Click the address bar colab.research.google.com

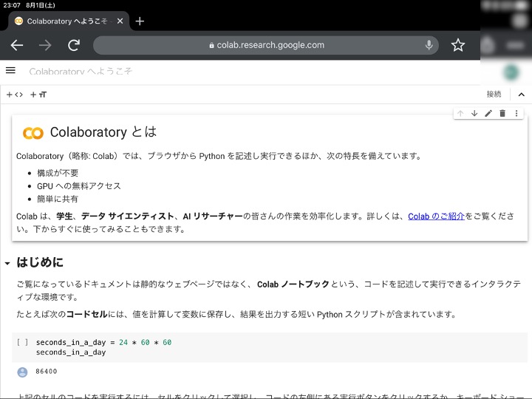point(266,45)
